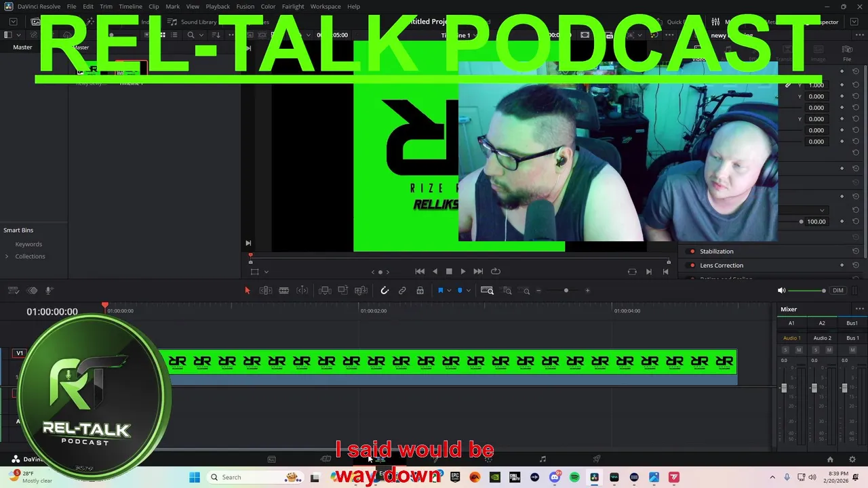The height and width of the screenshot is (488, 868).
Task: Open Spotify from the taskbar
Action: [x=574, y=477]
